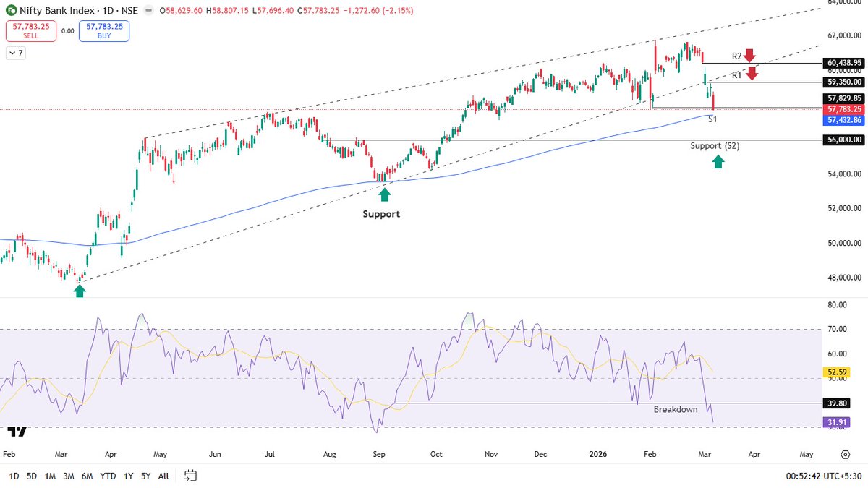The height and width of the screenshot is (488, 868).
Task: Select the red down arrow at R2
Action: [x=749, y=55]
